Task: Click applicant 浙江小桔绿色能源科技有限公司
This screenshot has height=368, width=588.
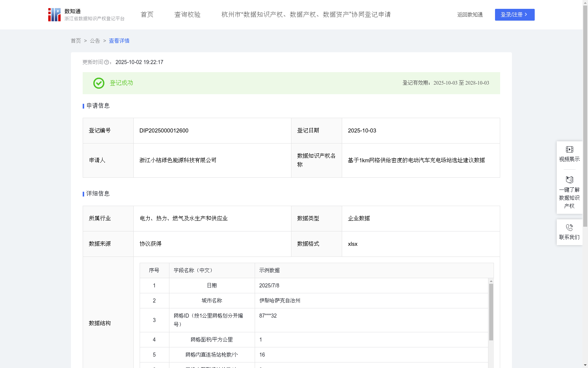Action: pyautogui.click(x=178, y=160)
